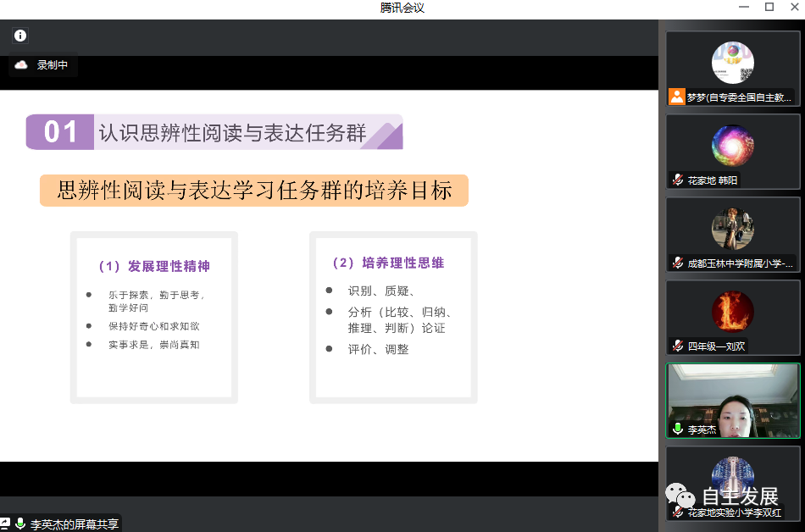Click the heading (1) 发展理性精神

154,266
